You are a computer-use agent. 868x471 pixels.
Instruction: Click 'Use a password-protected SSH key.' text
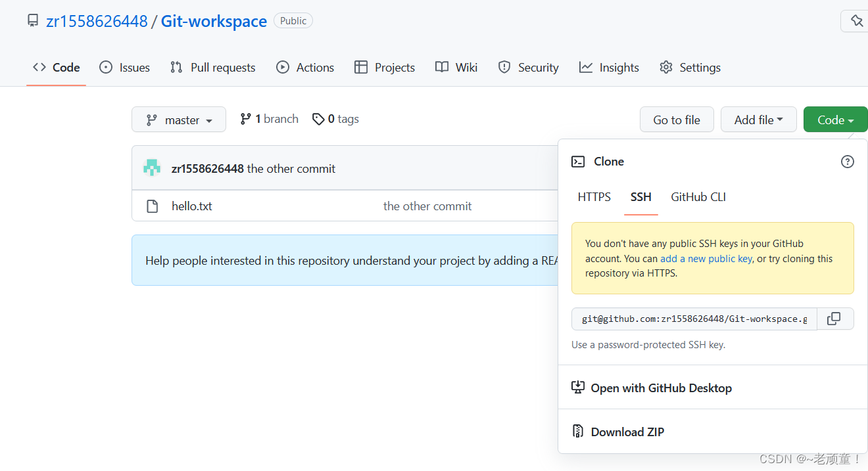648,344
